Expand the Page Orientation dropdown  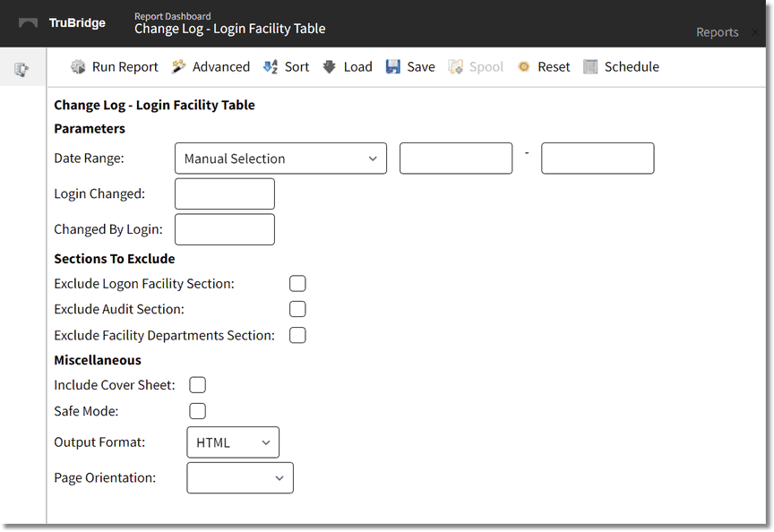point(240,477)
